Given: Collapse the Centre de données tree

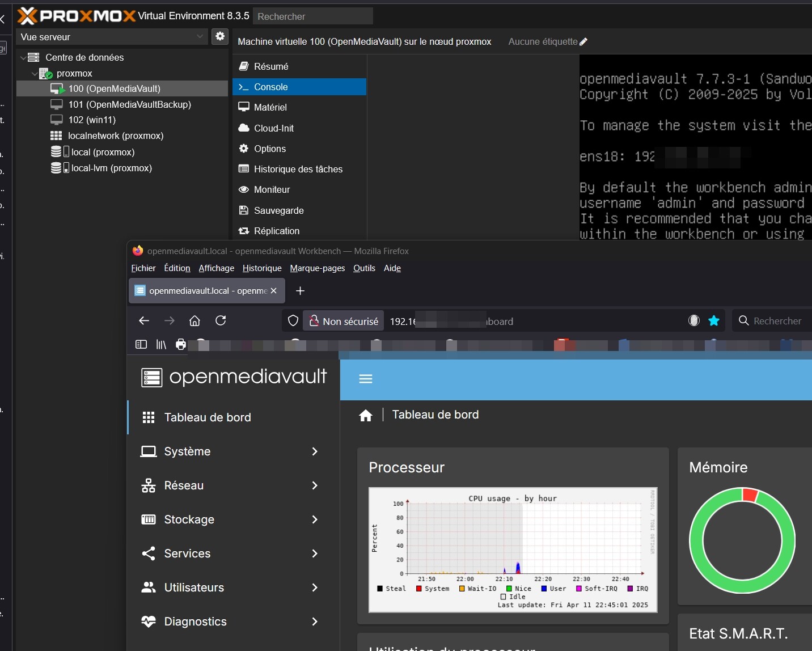Looking at the screenshot, I should (x=23, y=57).
